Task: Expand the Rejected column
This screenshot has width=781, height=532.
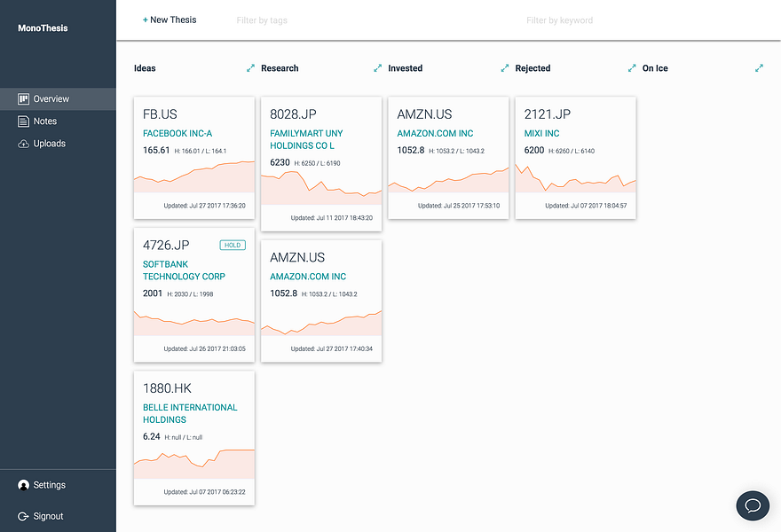Action: coord(632,68)
